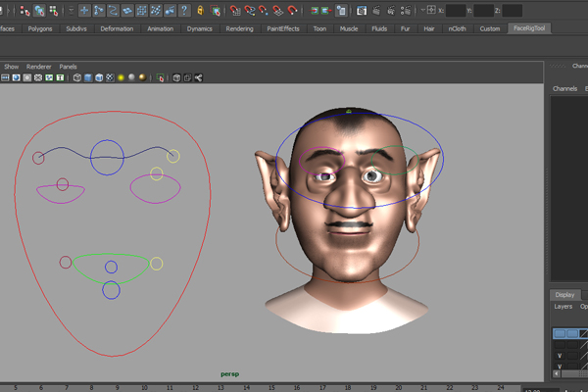Viewport: 588px width, 392px height.
Task: Enable use all lights yellow sphere
Action: 121,77
